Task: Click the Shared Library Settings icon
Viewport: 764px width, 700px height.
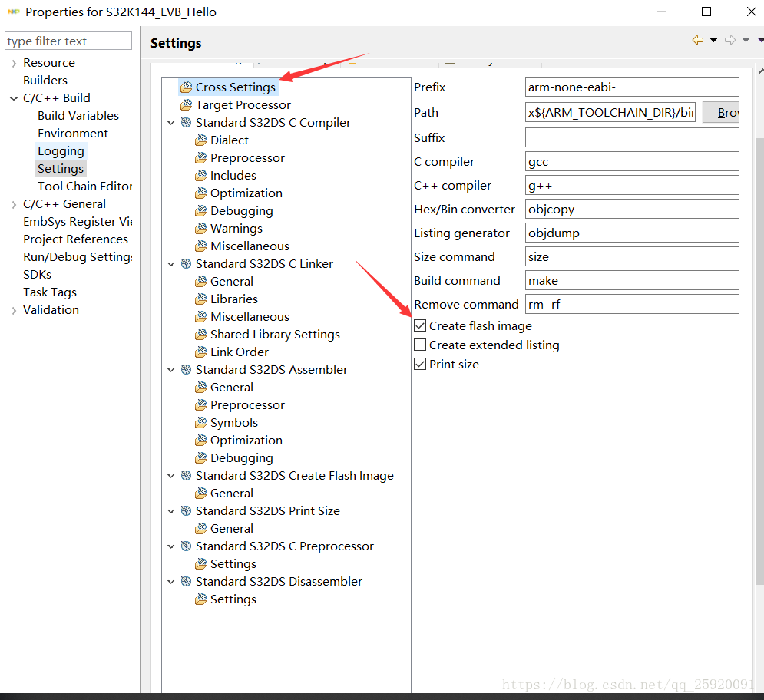Action: point(200,334)
